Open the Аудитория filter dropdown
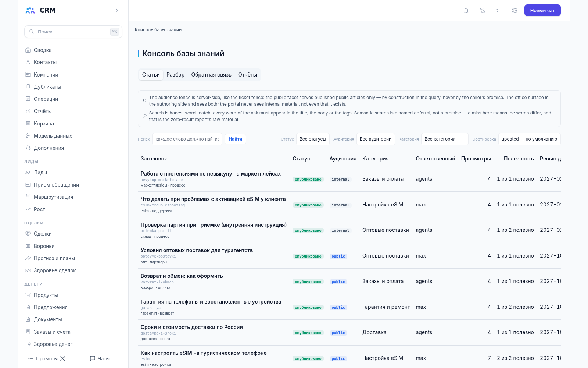 (x=376, y=139)
